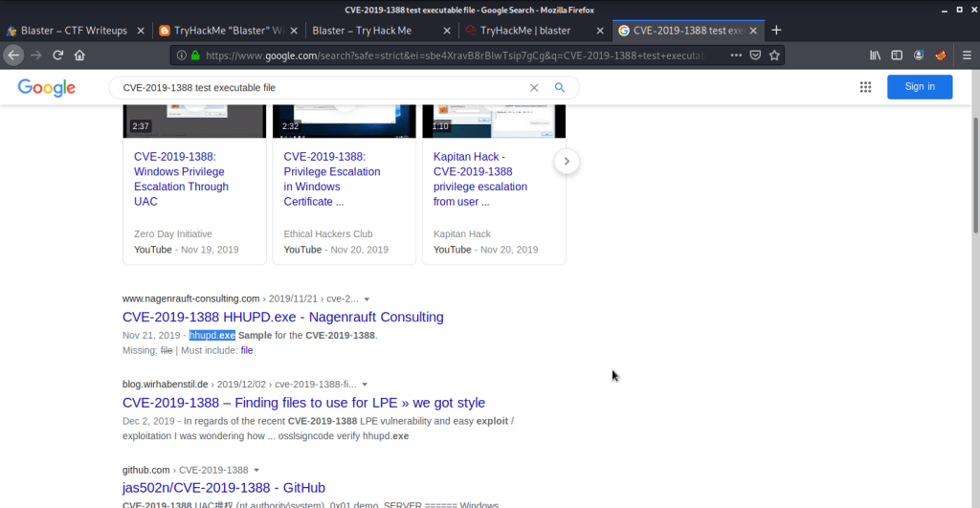
Task: Switch to the TryHackMe | blaster tab
Action: click(x=533, y=31)
